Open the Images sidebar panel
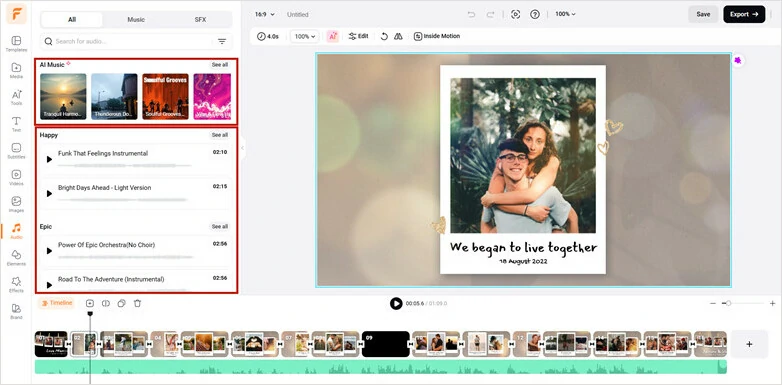Image resolution: width=782 pixels, height=385 pixels. click(16, 204)
